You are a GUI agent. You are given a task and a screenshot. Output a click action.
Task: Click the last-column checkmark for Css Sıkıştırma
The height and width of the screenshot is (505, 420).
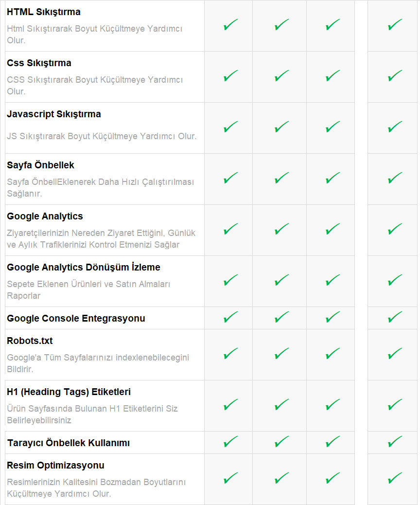(x=395, y=76)
